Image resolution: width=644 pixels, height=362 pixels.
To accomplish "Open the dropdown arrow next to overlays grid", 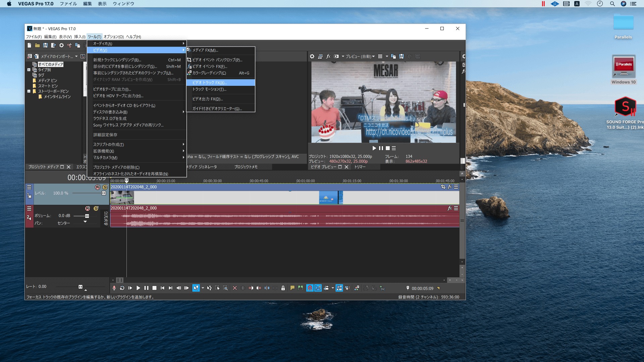I will click(x=387, y=56).
